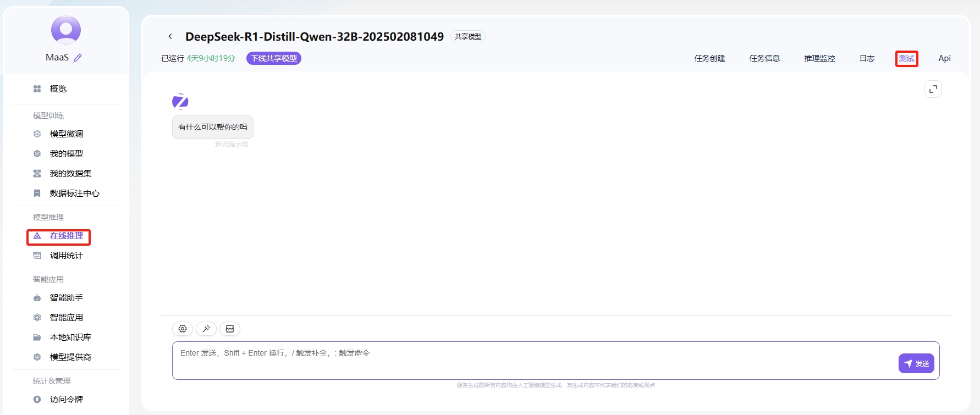Open 我的数据集 page
Viewport: 980px width, 415px height.
pos(70,173)
